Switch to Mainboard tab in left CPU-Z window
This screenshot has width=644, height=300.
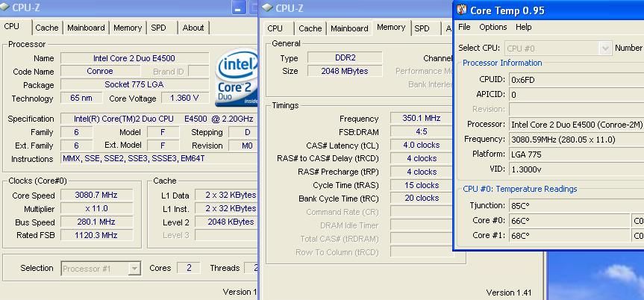86,28
